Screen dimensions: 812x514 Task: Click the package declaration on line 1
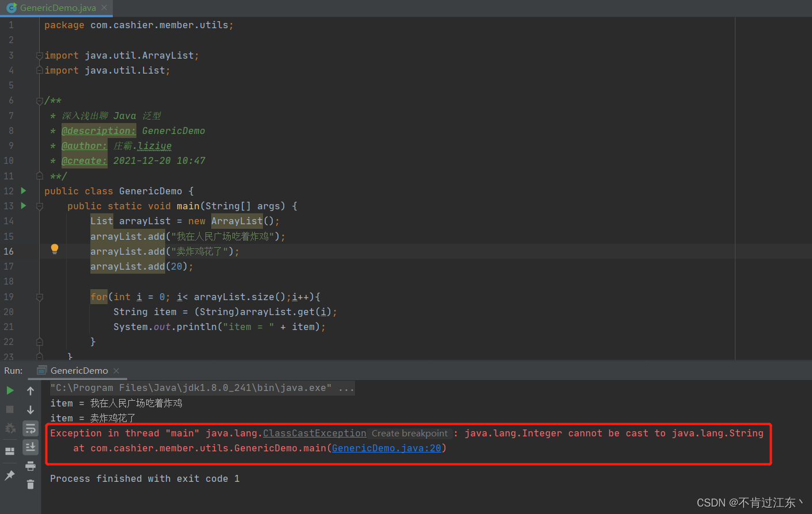139,25
